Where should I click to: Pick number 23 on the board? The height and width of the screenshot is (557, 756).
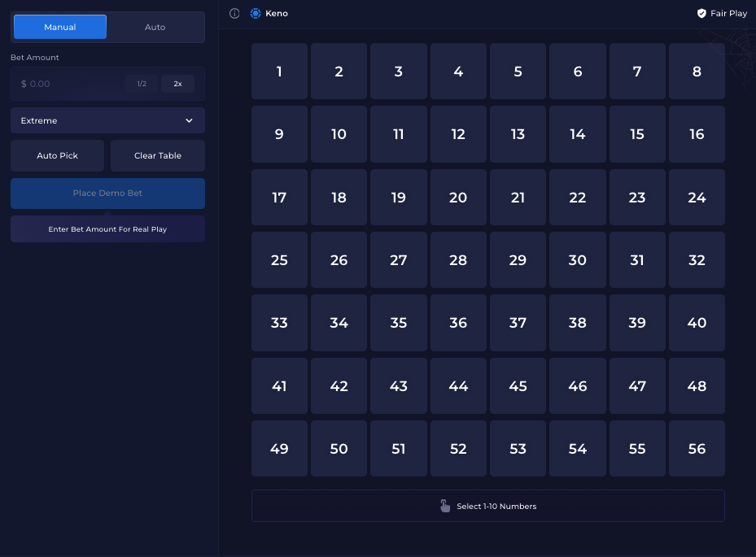tap(637, 197)
